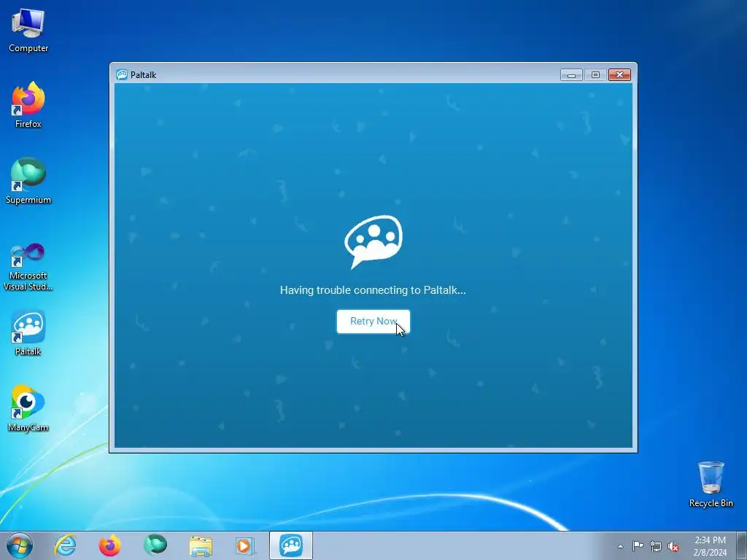Screen dimensions: 747x560
Task: Select the Recycle Bin icon
Action: [711, 484]
